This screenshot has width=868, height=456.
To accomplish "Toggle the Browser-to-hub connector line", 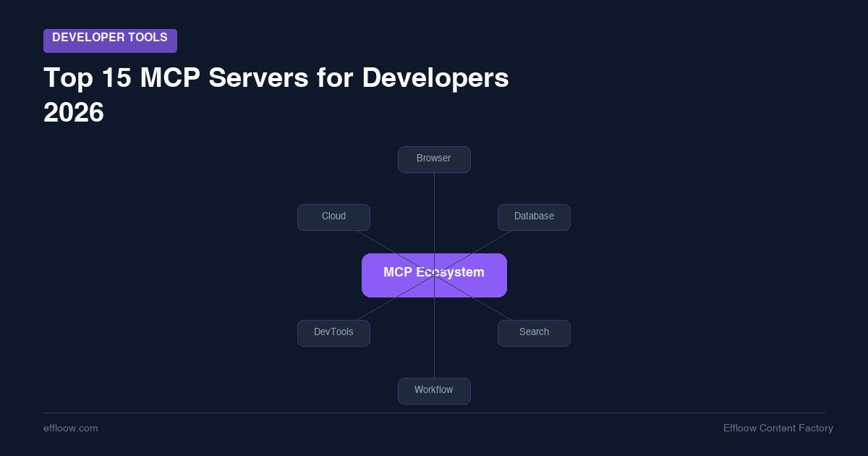I will [x=434, y=210].
